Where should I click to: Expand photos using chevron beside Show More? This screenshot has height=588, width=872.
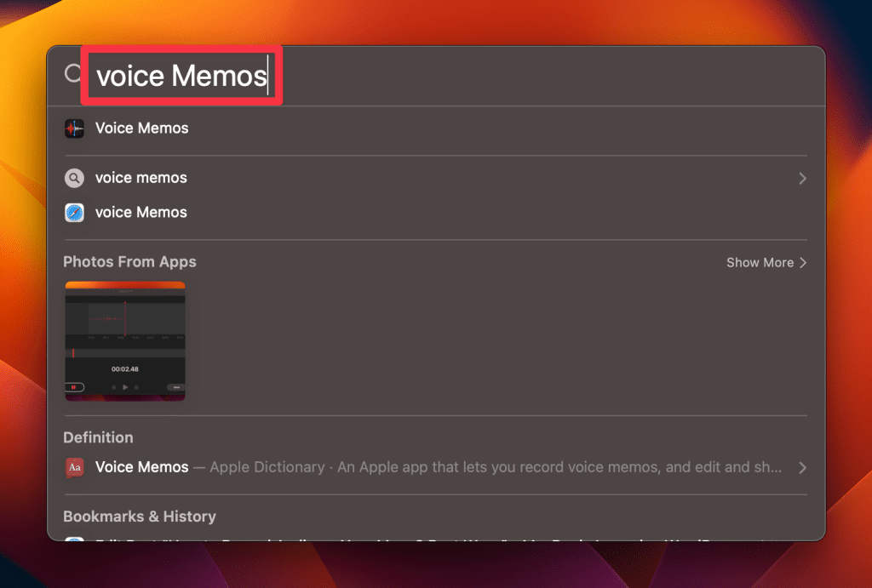click(x=802, y=263)
